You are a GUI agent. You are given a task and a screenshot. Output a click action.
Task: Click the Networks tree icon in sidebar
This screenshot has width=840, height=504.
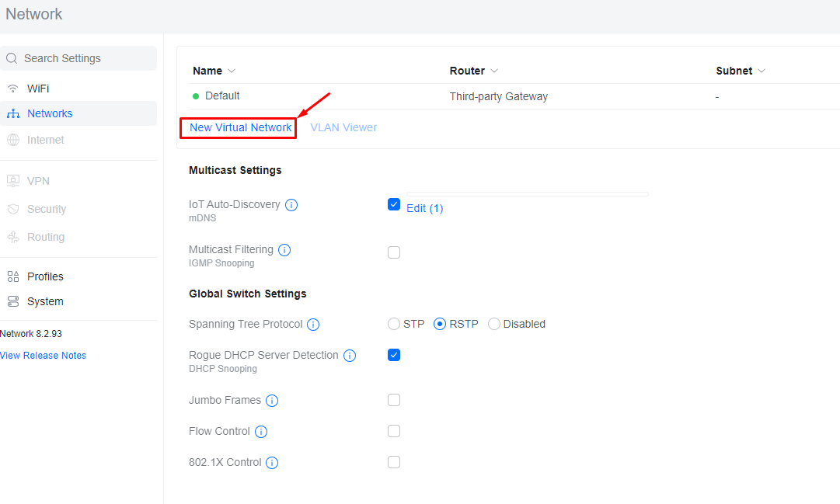tap(13, 113)
